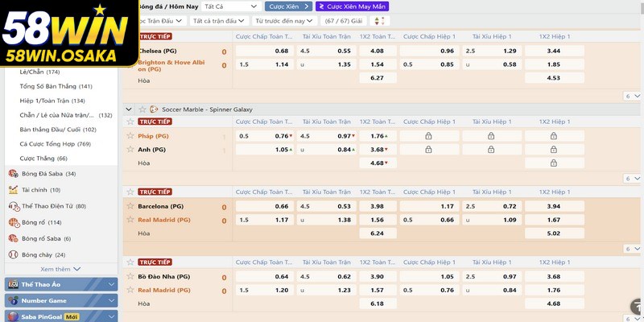Click the Soccer Marble league ball icon
The width and height of the screenshot is (644, 322).
pos(154,109)
